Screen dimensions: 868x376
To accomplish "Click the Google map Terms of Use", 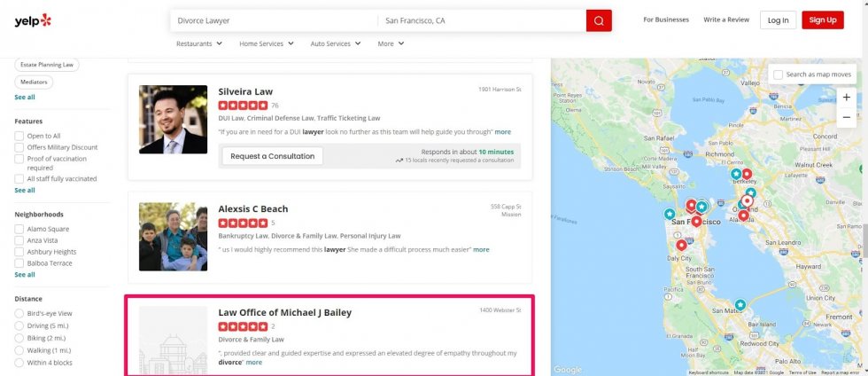I will click(802, 372).
